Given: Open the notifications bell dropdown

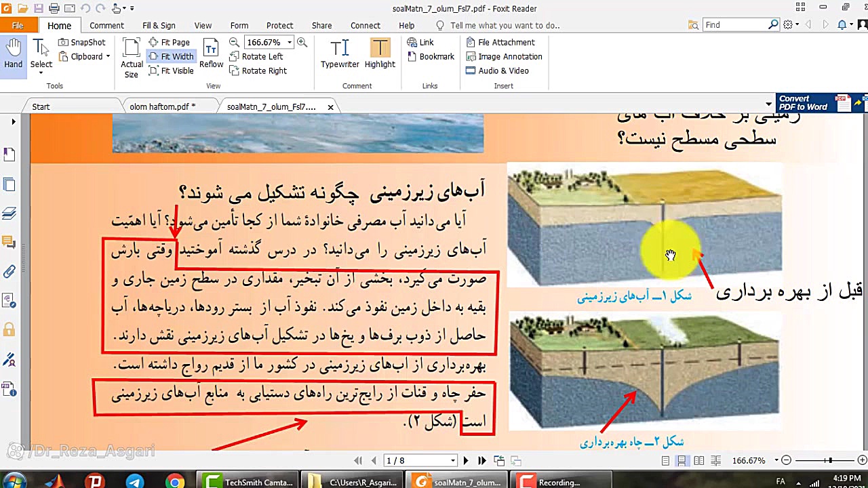Looking at the screenshot, I should click(845, 24).
